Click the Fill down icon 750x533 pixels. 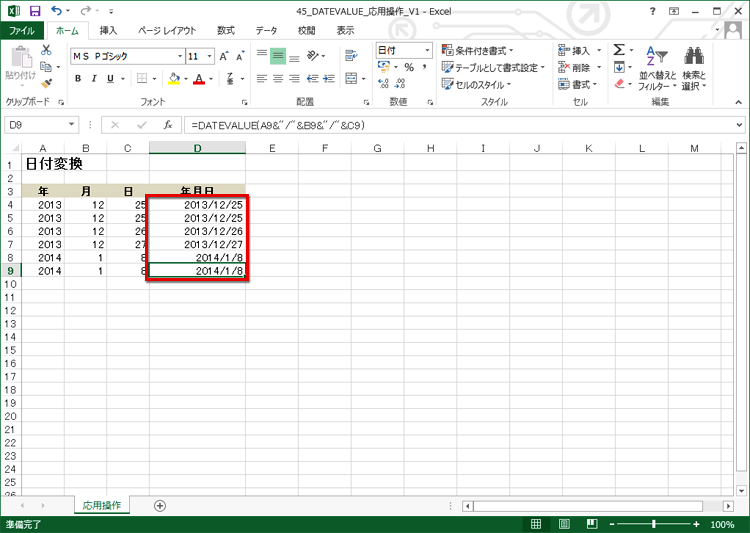point(619,67)
